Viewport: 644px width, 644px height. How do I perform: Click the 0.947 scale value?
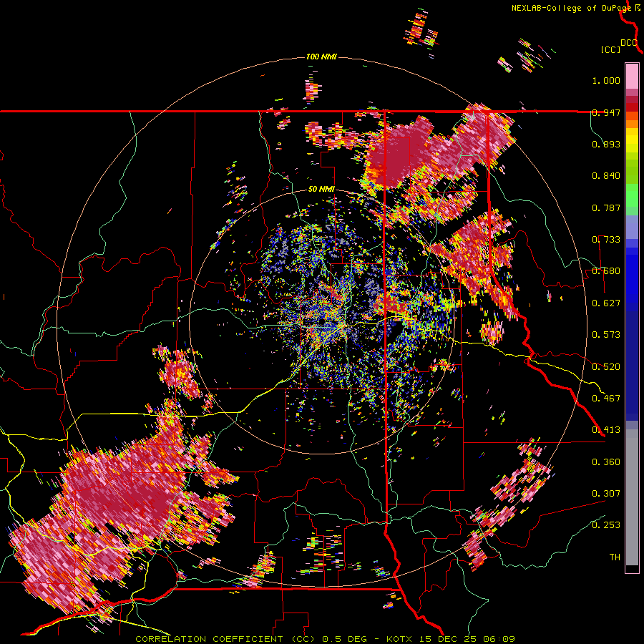click(606, 112)
